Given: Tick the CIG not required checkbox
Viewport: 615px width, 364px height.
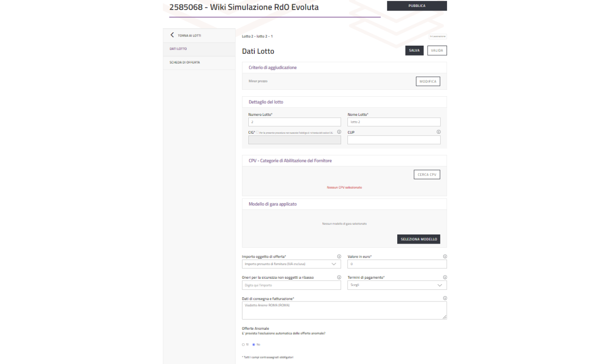Looking at the screenshot, I should (258, 132).
